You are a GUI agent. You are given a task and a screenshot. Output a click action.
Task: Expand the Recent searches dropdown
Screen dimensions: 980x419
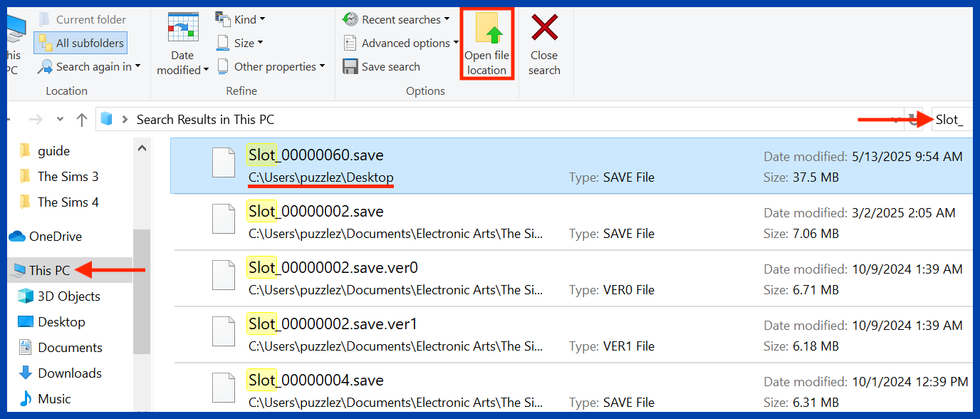(397, 19)
